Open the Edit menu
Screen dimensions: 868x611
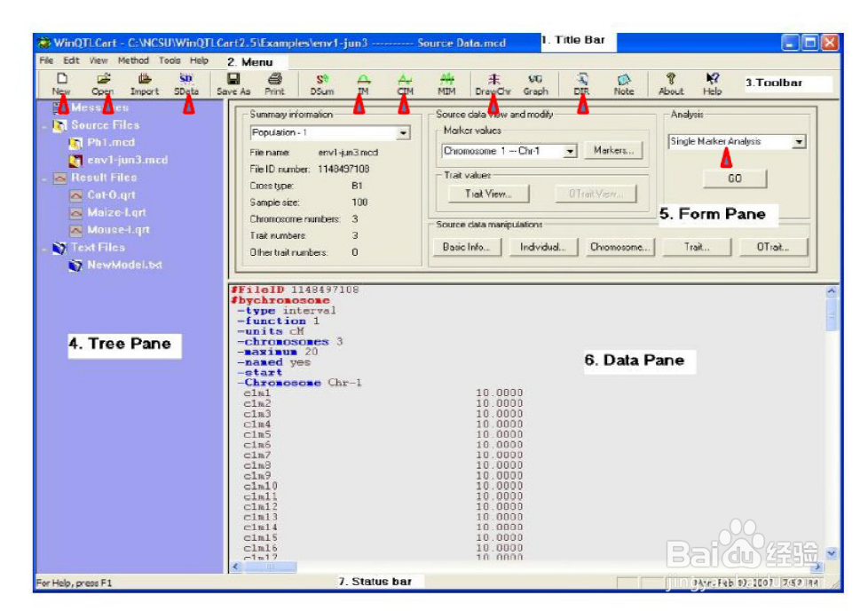pyautogui.click(x=71, y=60)
